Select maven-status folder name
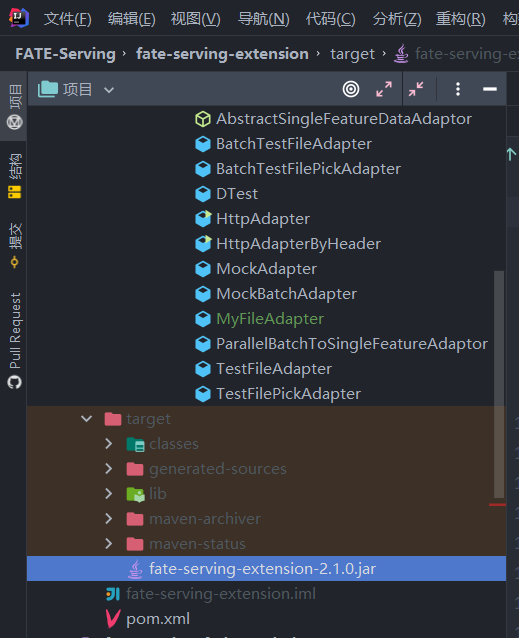The width and height of the screenshot is (519, 638). (197, 544)
